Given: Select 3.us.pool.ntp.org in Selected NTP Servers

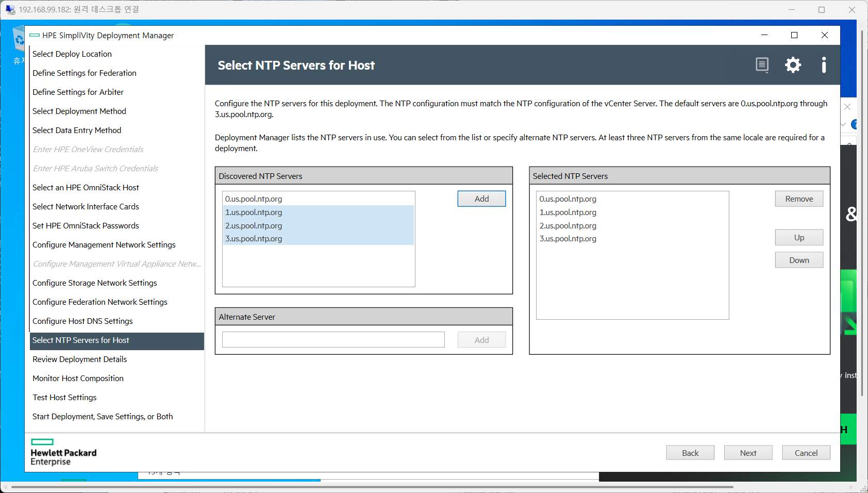Looking at the screenshot, I should (632, 238).
